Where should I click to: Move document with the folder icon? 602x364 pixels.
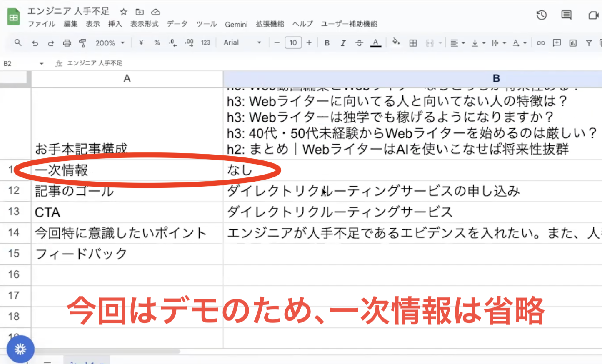[x=140, y=12]
